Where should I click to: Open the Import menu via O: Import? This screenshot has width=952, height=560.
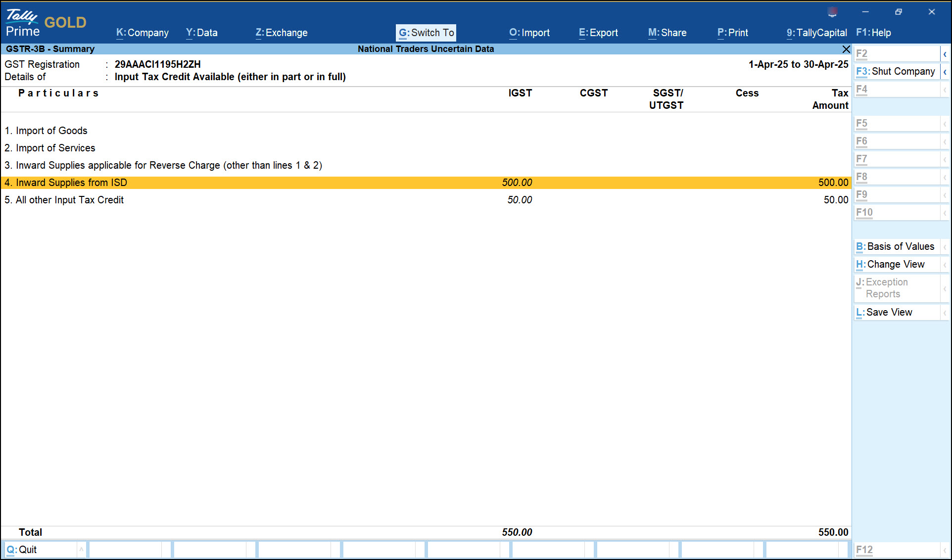click(x=529, y=33)
